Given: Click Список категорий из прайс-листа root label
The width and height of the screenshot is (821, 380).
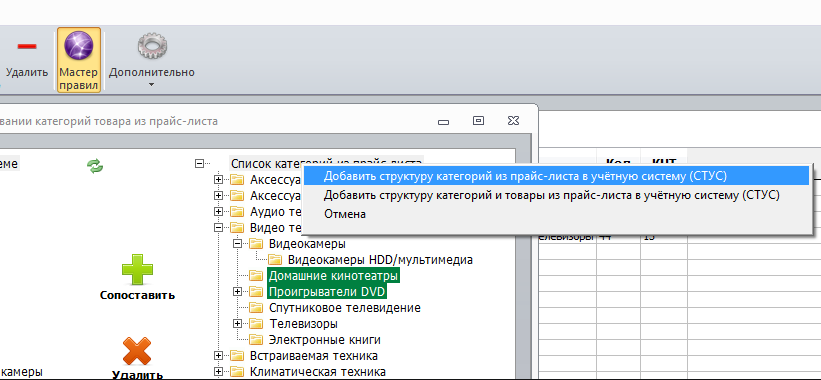Looking at the screenshot, I should click(x=326, y=163).
